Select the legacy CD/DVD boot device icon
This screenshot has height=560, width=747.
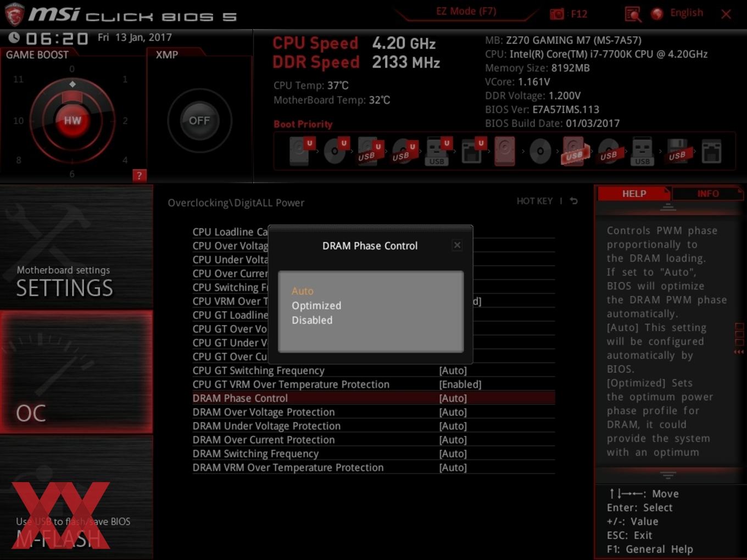[x=540, y=152]
